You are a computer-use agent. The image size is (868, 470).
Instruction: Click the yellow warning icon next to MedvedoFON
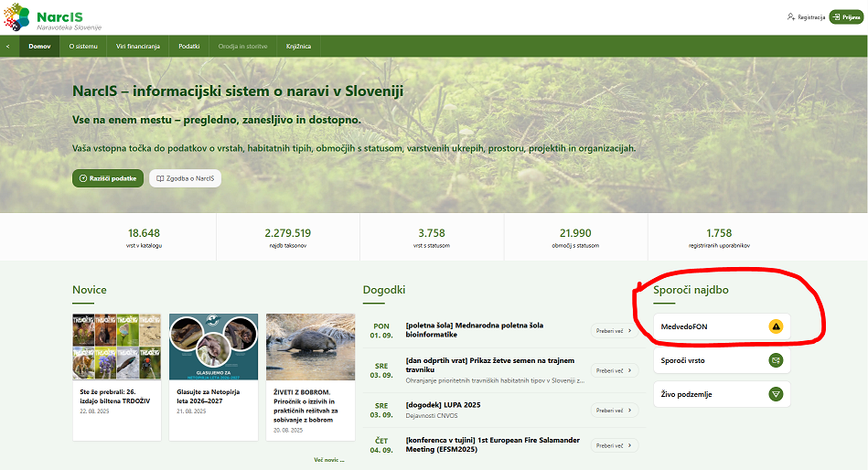[776, 326]
